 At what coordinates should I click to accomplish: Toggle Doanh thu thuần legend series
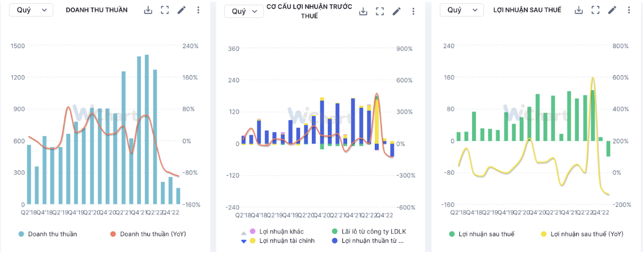click(52, 234)
